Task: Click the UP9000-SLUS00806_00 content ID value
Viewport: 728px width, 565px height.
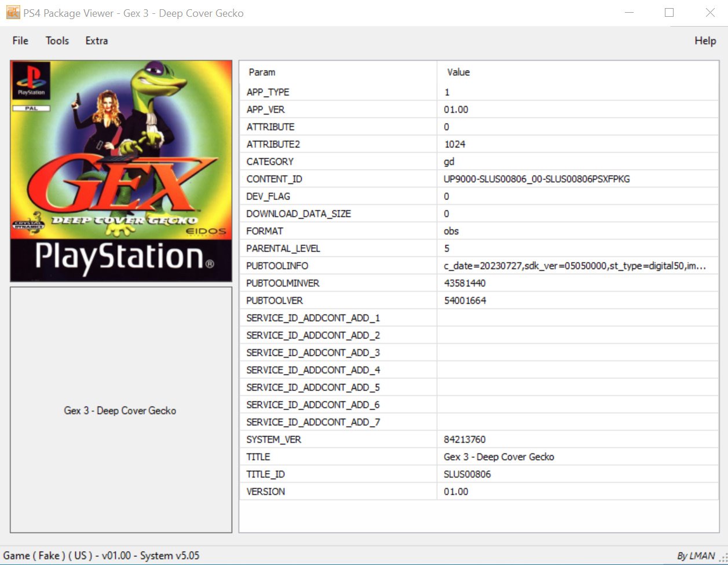Action: 536,179
